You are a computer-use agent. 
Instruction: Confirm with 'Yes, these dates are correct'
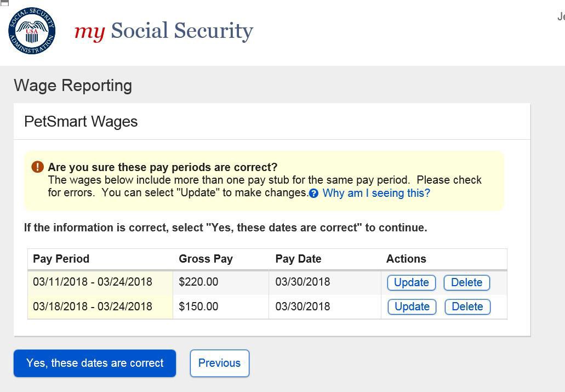coord(95,363)
